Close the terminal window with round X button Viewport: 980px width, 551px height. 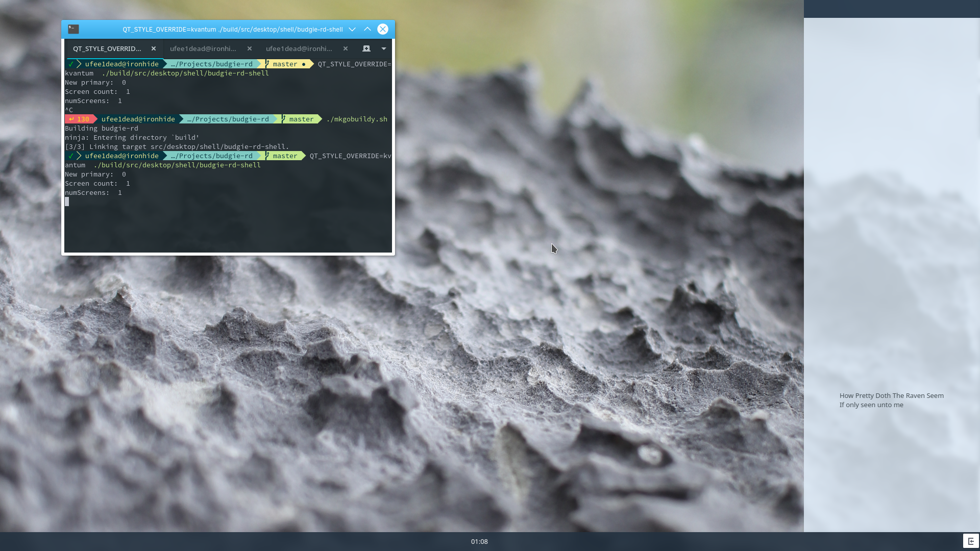click(383, 29)
